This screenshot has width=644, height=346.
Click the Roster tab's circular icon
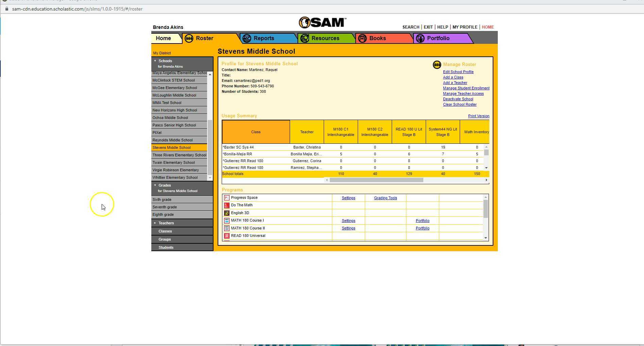pos(189,38)
